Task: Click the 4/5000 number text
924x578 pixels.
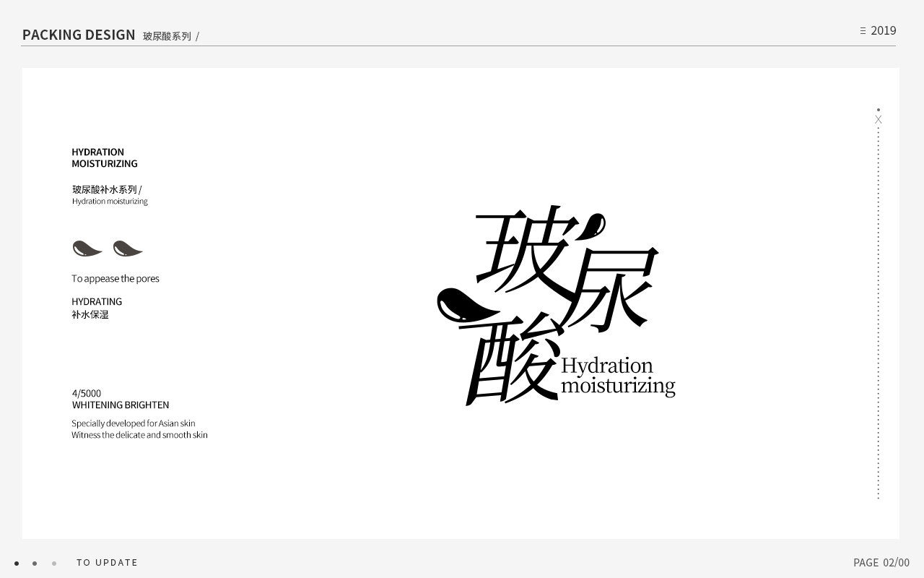Action: pos(87,393)
